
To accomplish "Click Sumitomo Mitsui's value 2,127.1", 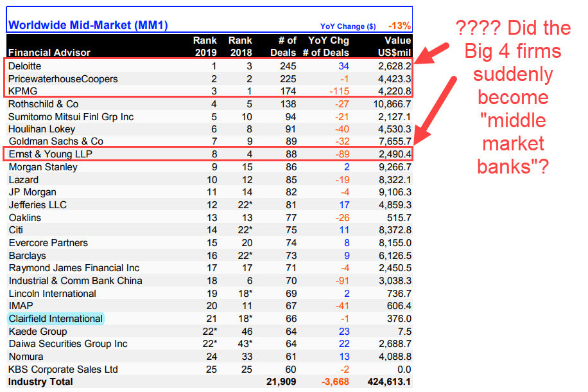I will click(395, 117).
